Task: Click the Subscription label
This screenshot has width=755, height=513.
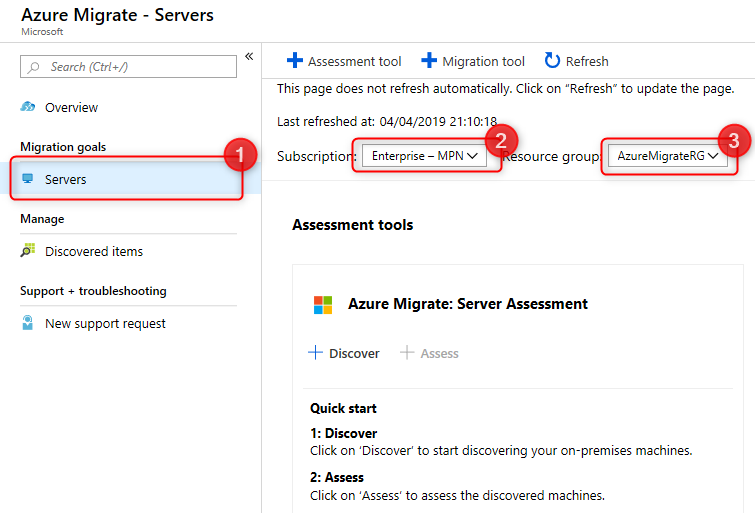Action: click(316, 157)
